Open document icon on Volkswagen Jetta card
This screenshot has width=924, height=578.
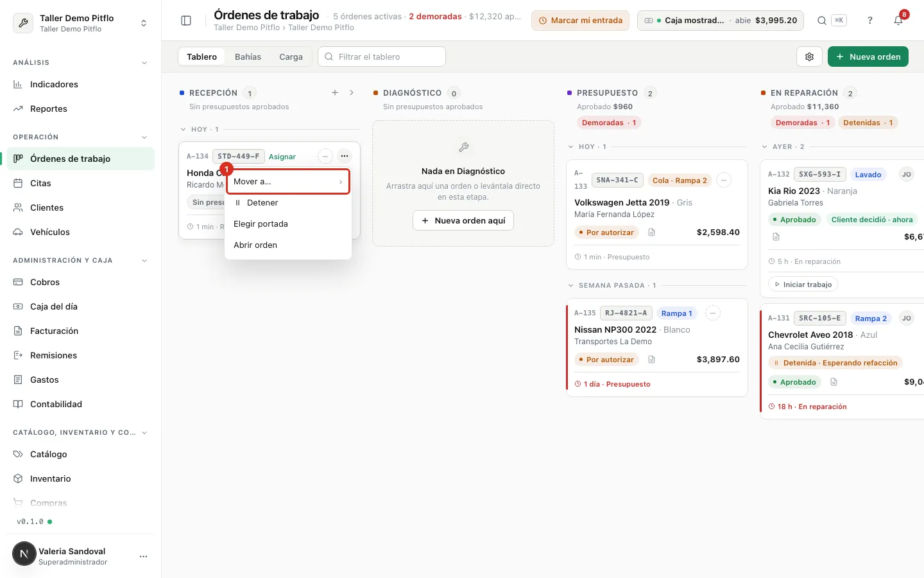tap(652, 232)
